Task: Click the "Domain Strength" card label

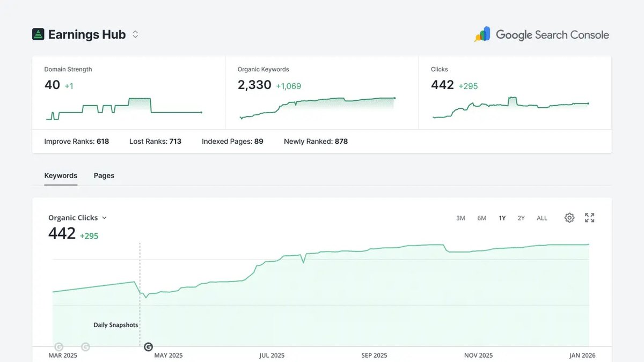Action: [x=68, y=69]
